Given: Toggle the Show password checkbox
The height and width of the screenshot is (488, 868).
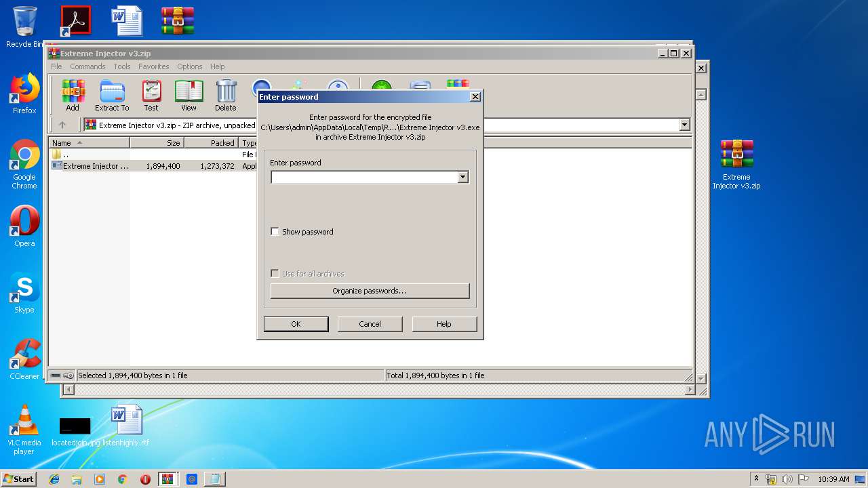Looking at the screenshot, I should [275, 232].
